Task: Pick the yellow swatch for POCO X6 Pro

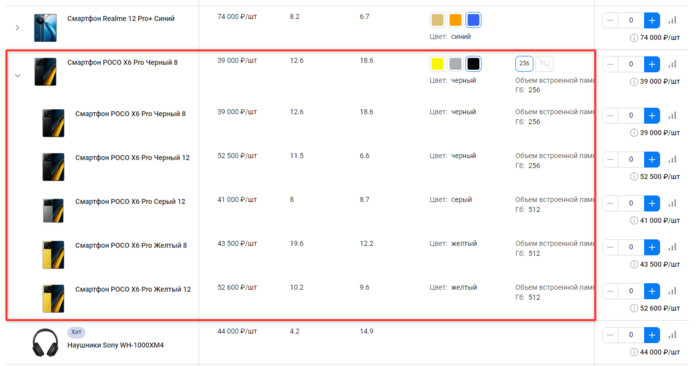Action: (437, 64)
